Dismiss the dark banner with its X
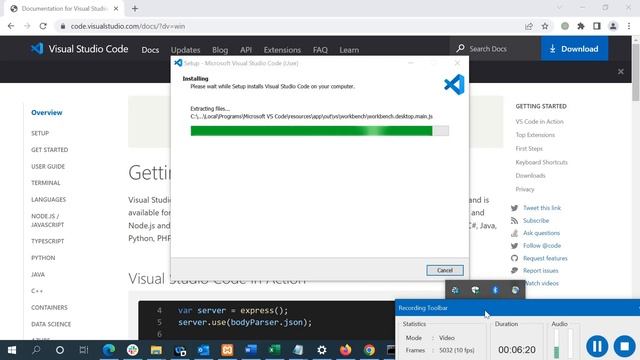The width and height of the screenshot is (640, 360). [x=621, y=71]
